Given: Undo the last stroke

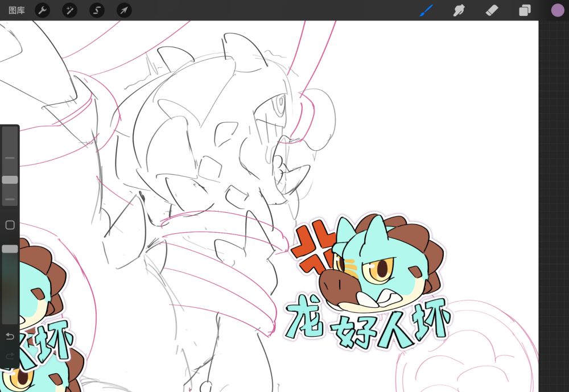Looking at the screenshot, I should 10,336.
